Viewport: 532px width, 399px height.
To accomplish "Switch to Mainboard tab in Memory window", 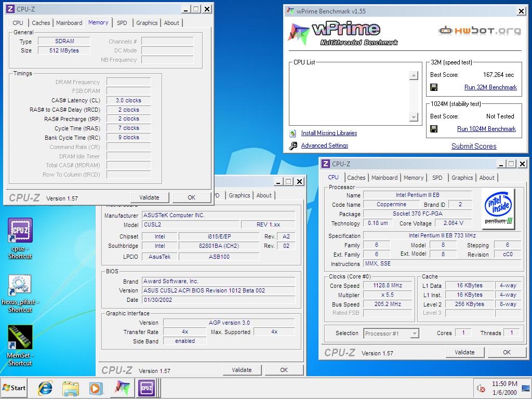I will (69, 23).
